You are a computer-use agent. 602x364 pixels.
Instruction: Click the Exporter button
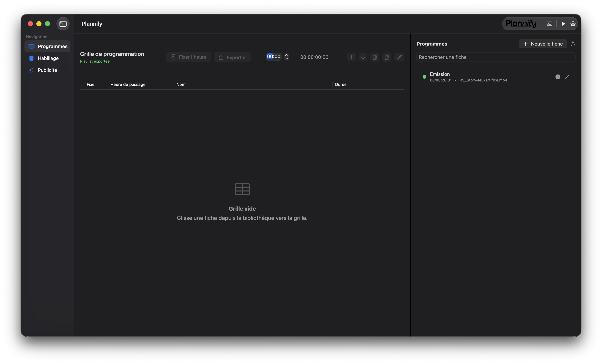tap(232, 57)
